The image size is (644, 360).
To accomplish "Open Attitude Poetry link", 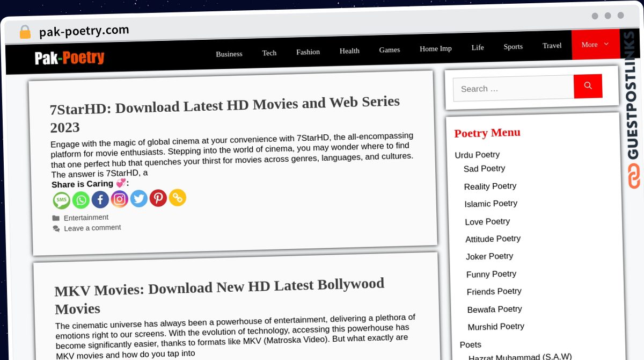I will pos(493,239).
